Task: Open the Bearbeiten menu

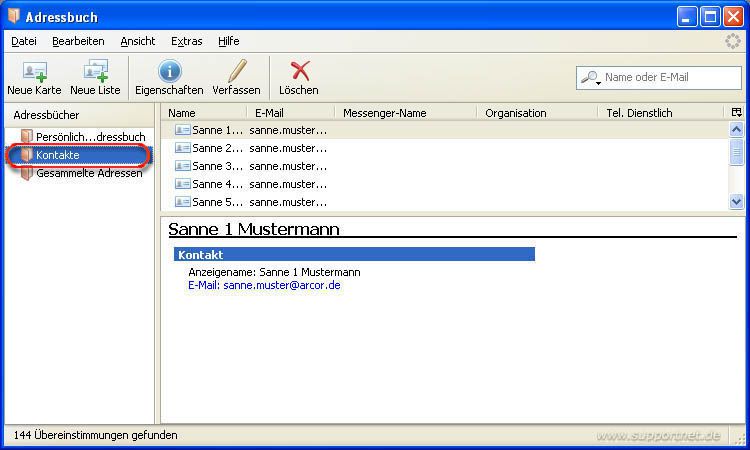Action: click(x=78, y=41)
